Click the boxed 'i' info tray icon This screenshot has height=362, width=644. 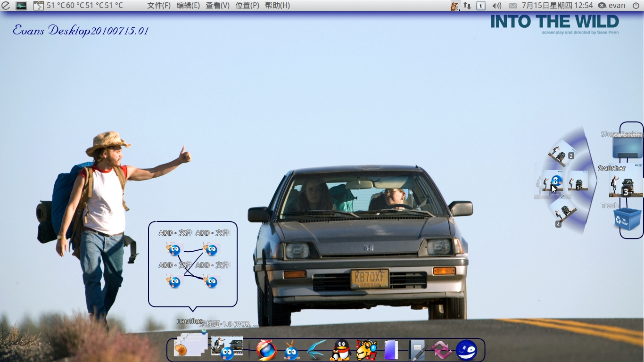(481, 6)
